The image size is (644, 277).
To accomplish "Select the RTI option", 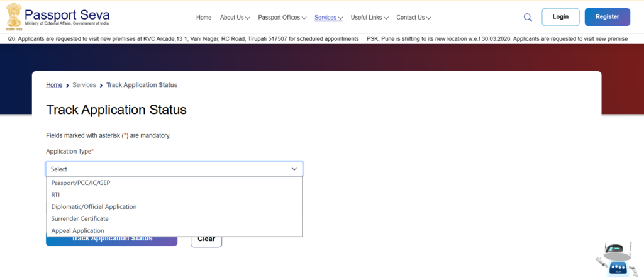I will pos(174,195).
